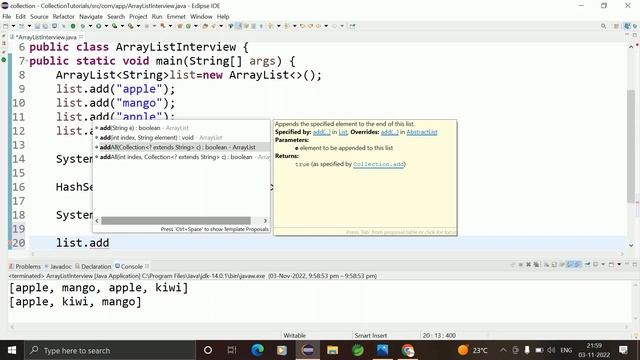Maximize the Console view
640x360 pixels.
(635, 264)
